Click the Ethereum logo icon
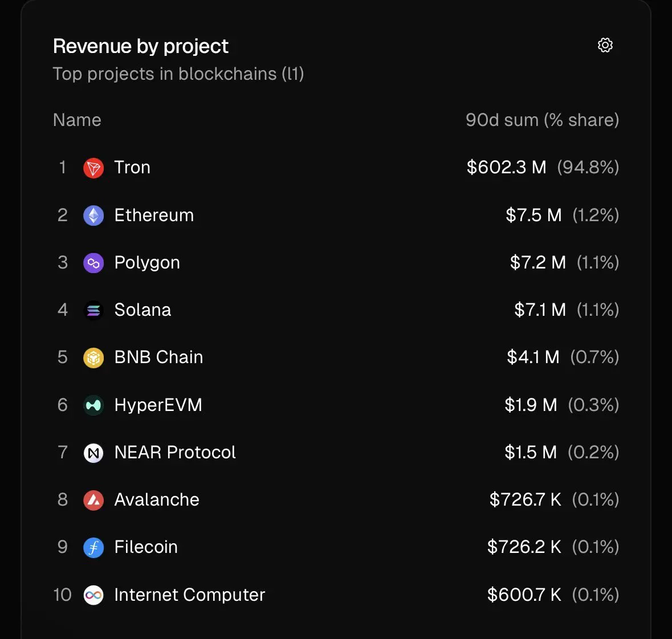 tap(93, 215)
